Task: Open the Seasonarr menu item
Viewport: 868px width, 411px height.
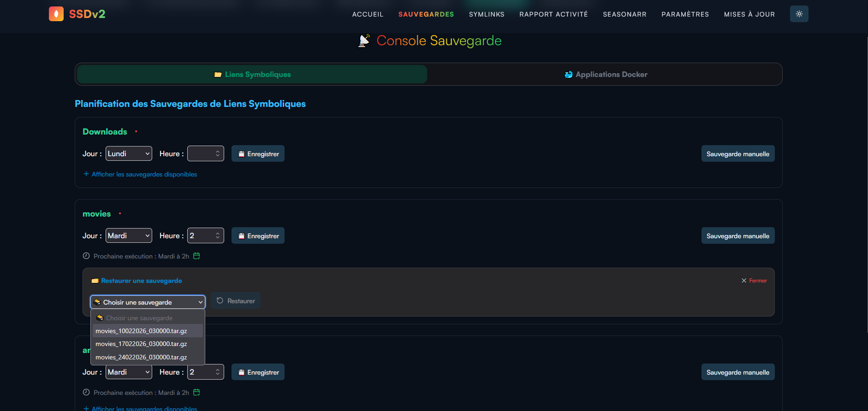Action: click(624, 14)
